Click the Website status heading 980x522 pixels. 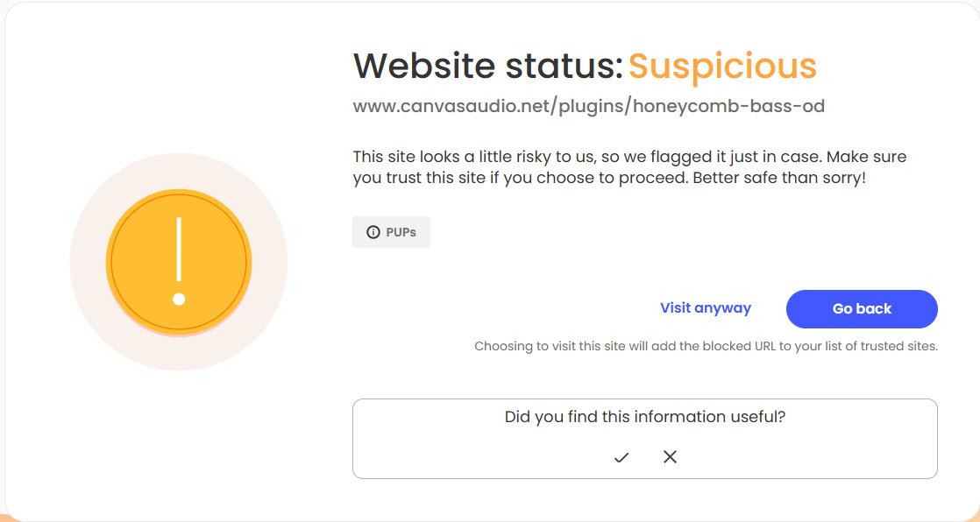486,66
